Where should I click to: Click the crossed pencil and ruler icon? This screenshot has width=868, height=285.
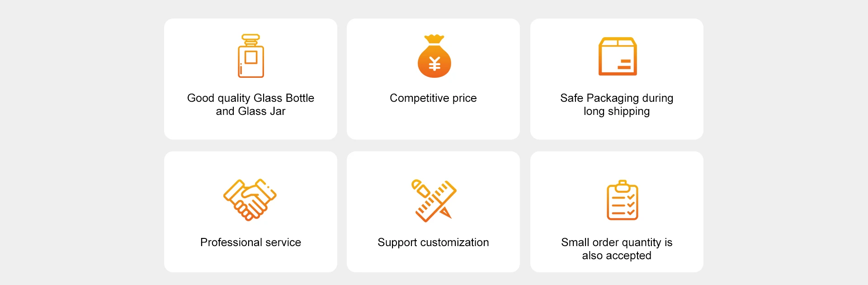click(x=434, y=200)
